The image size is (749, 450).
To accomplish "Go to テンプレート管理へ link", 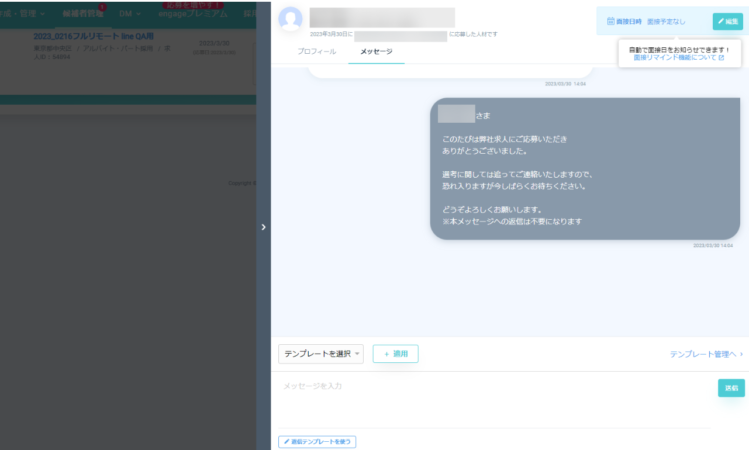I will click(706, 354).
